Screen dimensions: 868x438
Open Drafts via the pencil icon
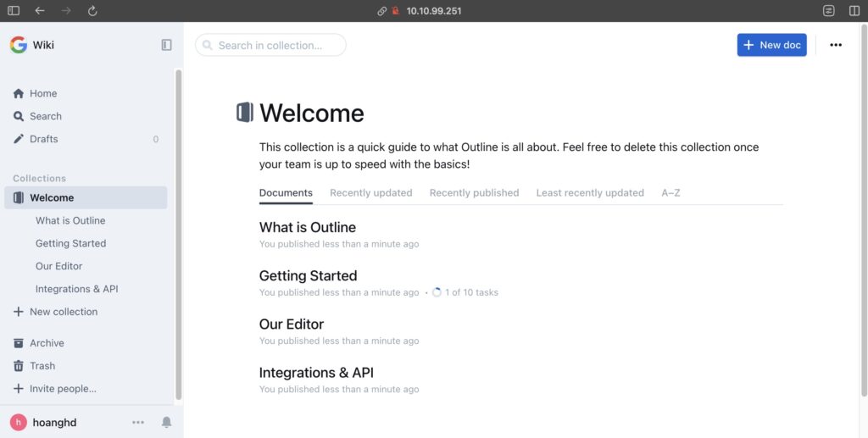pyautogui.click(x=19, y=139)
